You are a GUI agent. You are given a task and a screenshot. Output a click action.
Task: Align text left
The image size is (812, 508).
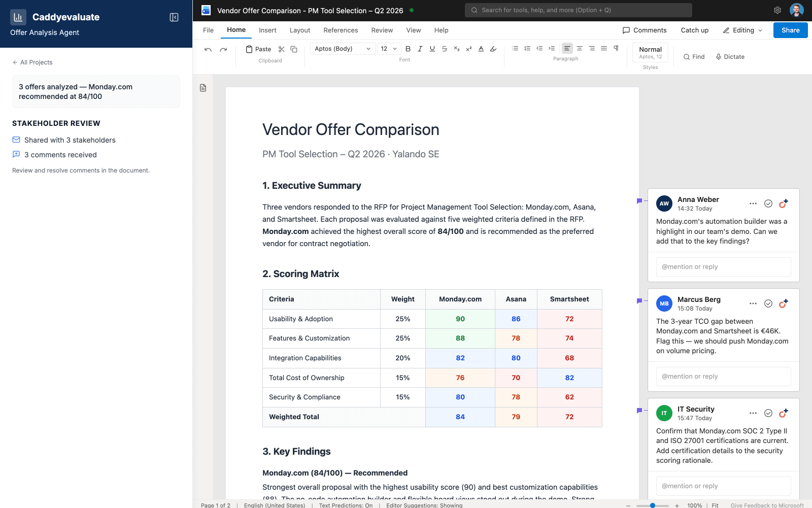(567, 48)
